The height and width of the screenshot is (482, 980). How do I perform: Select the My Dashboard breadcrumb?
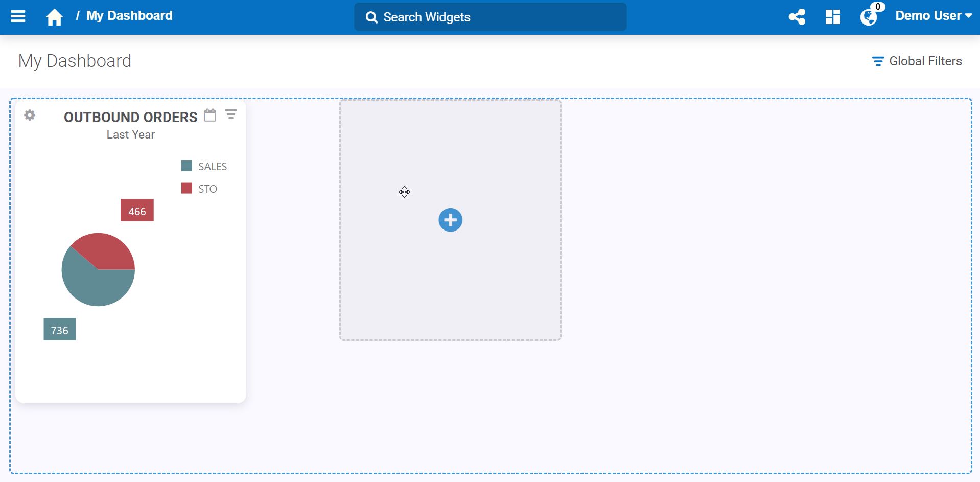pyautogui.click(x=128, y=15)
